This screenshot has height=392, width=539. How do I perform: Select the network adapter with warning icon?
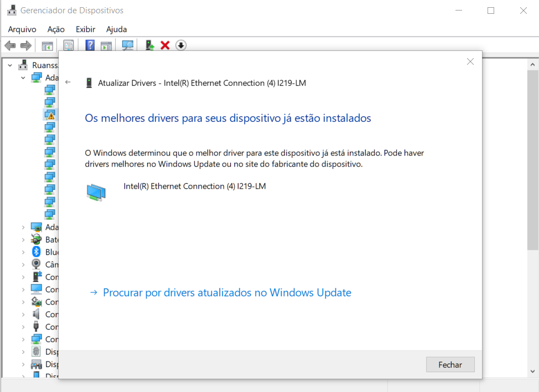50,115
